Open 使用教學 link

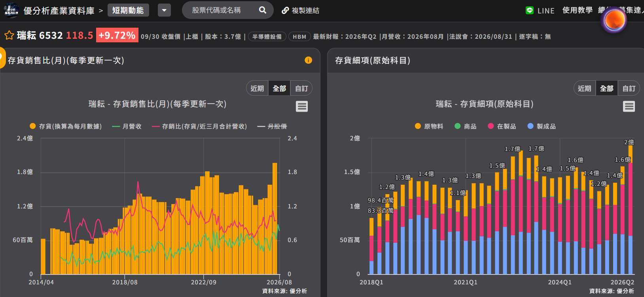pos(578,10)
